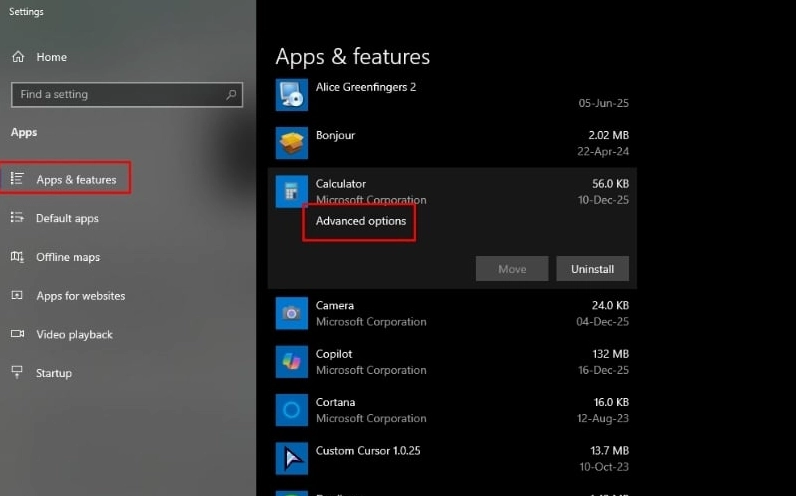Select the Bonjour app name

(x=335, y=135)
